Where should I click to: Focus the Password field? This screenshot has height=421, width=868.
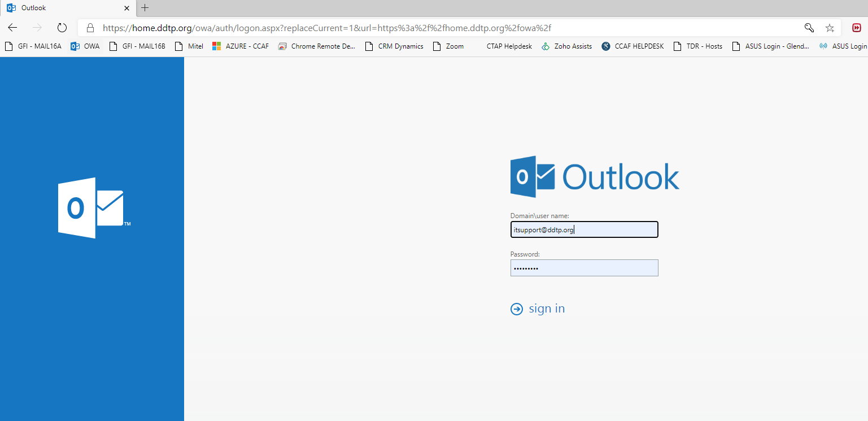pos(584,268)
